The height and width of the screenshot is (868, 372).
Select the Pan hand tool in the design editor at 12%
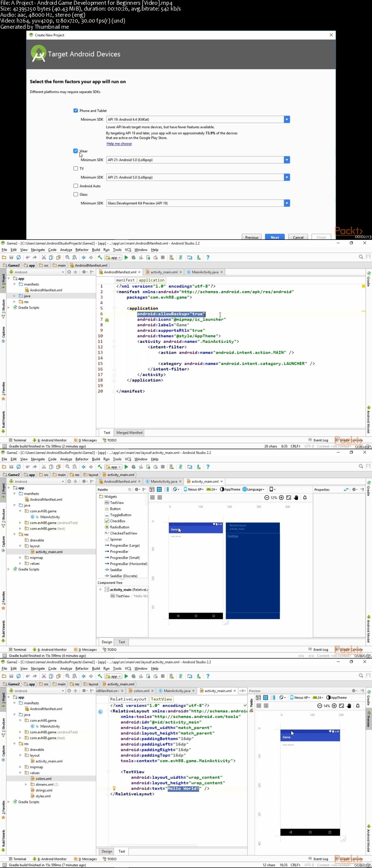coord(296,498)
